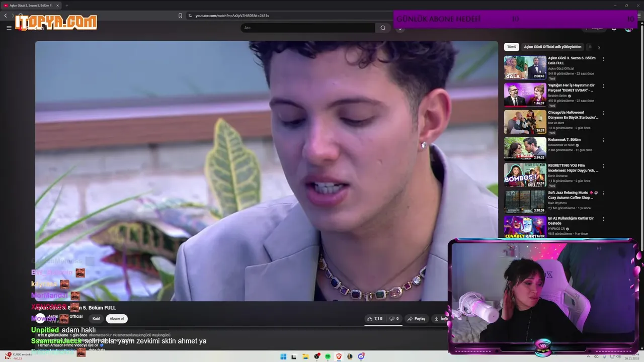Click the İndir download button
The width and height of the screenshot is (644, 362).
click(440, 318)
